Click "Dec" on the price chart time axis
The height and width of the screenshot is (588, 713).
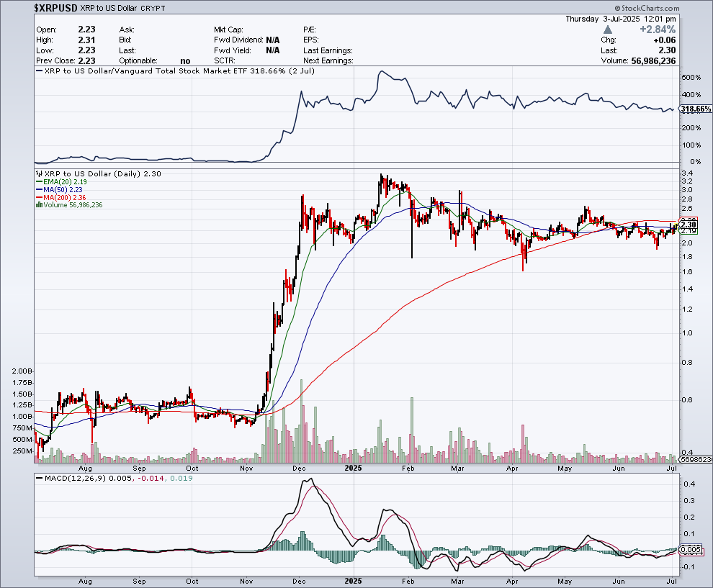[x=299, y=468]
